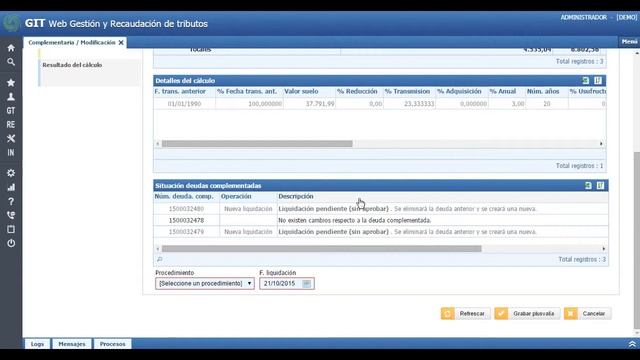Click left arrow of Detalles del cálculo scrollbar
The height and width of the screenshot is (360, 640).
click(x=158, y=144)
